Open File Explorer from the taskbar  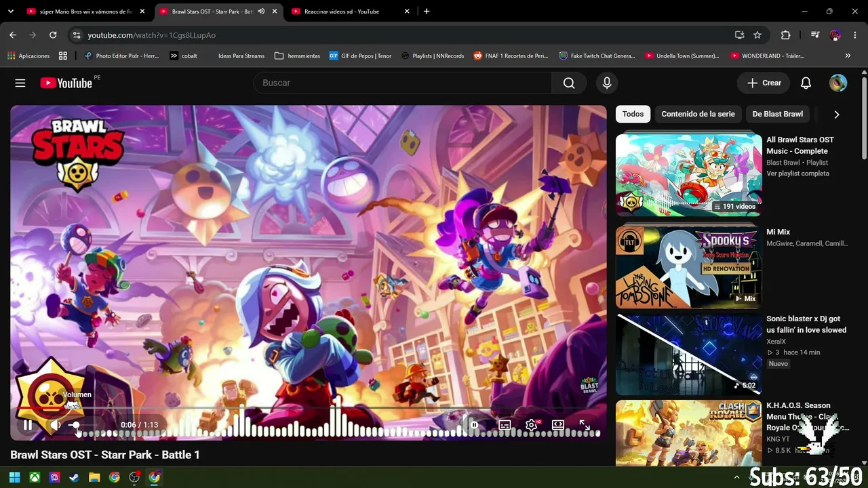[94, 477]
